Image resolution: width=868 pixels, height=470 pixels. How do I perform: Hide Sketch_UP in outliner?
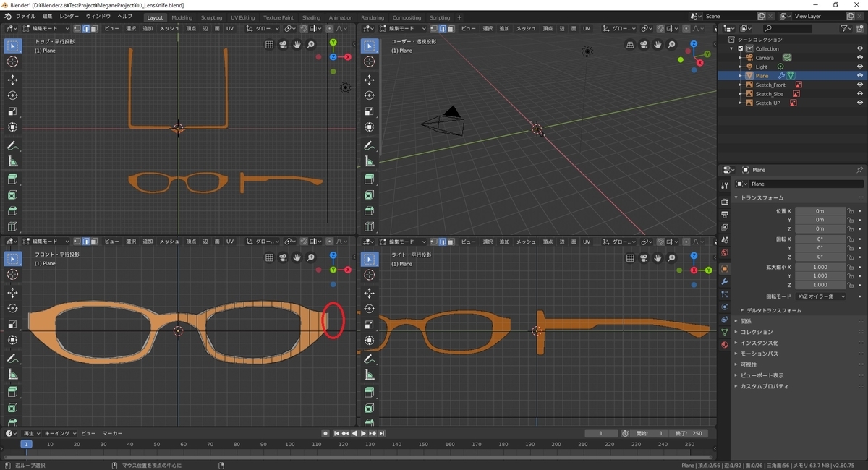(860, 103)
